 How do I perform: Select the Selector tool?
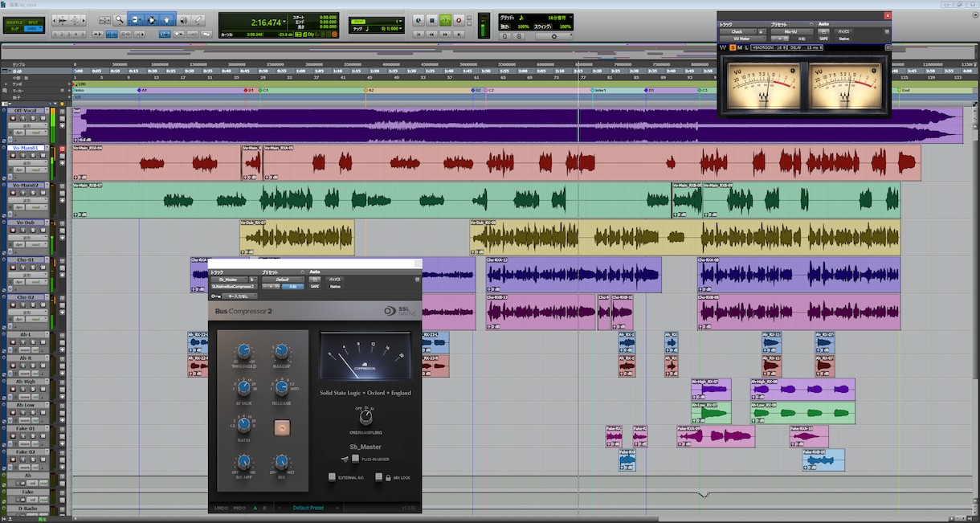click(x=150, y=19)
